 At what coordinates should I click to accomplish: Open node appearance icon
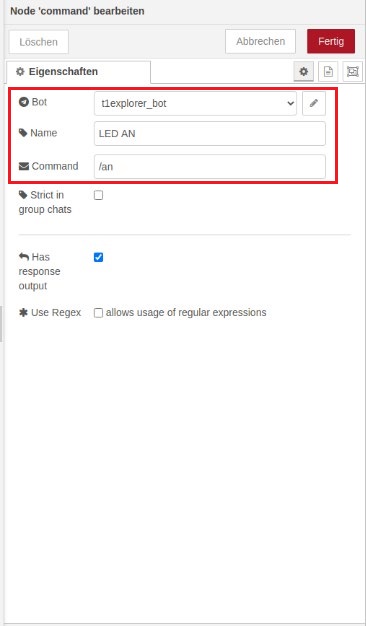click(353, 72)
